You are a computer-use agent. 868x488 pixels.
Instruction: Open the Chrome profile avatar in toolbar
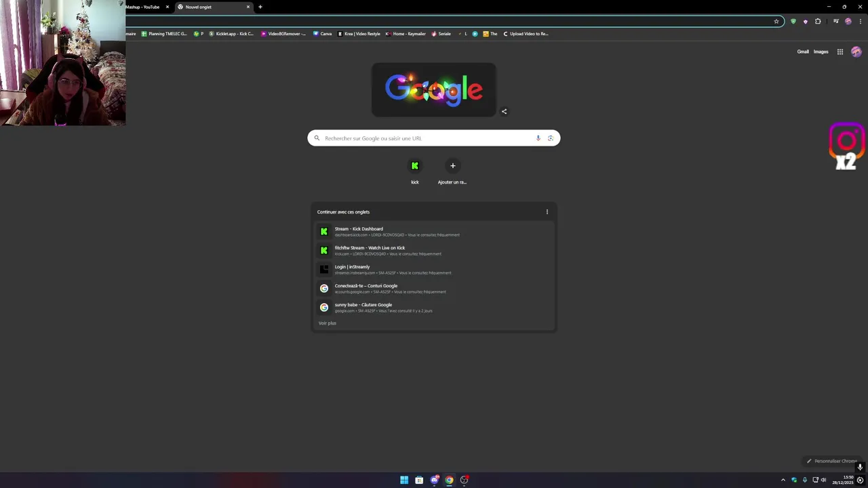[x=848, y=21]
